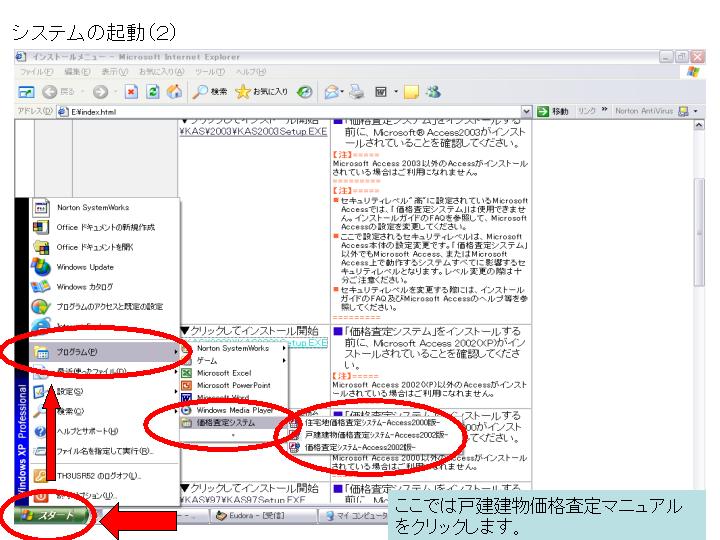Click KAS2003Setup.EXE install link
This screenshot has height=540, width=720.
(x=253, y=132)
